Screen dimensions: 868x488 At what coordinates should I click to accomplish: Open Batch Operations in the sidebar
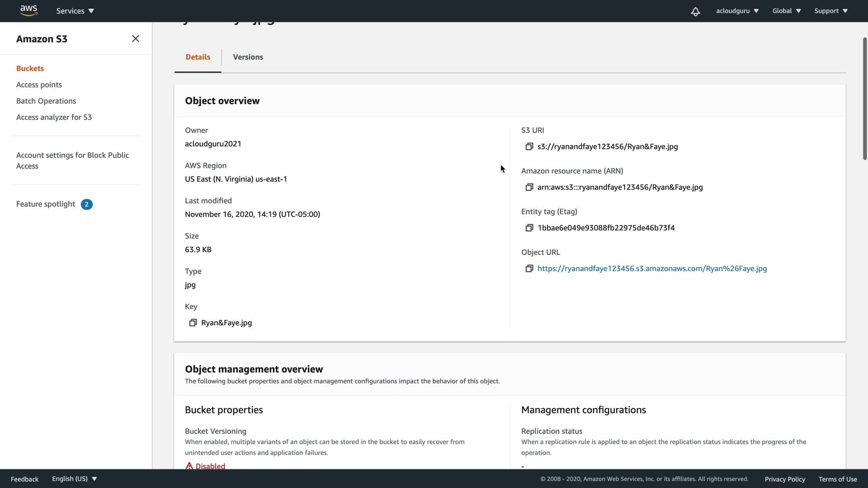coord(46,101)
